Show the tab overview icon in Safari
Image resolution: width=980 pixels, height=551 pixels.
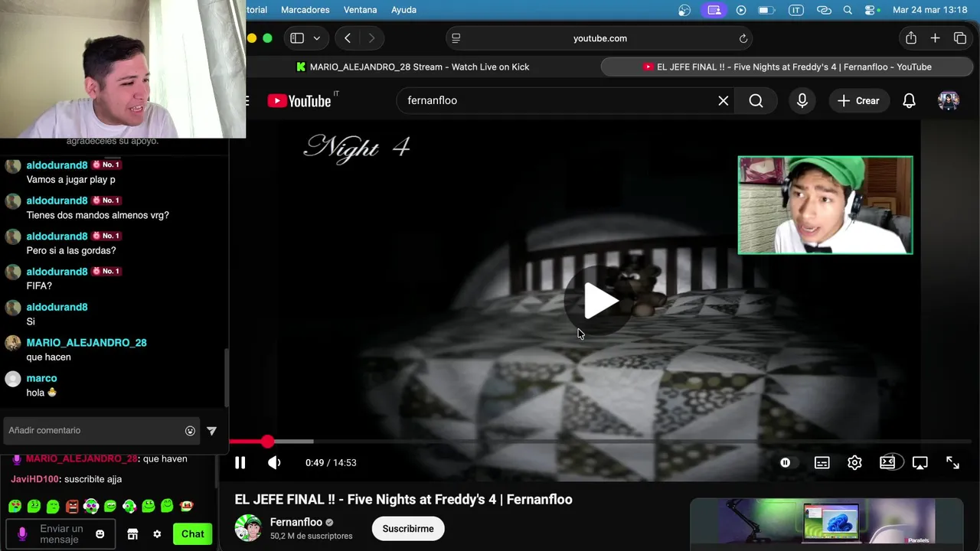click(x=960, y=38)
